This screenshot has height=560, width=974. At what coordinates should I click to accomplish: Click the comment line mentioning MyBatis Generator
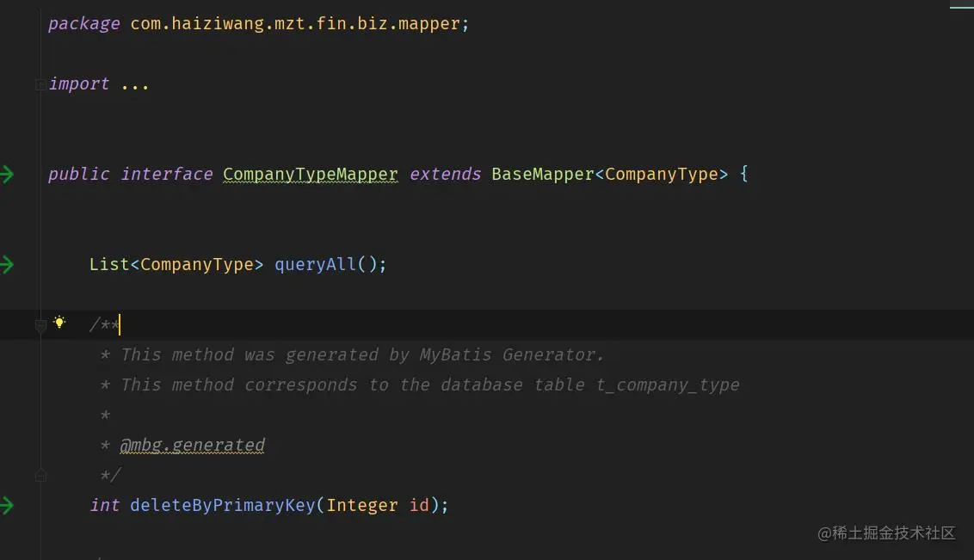click(x=352, y=355)
